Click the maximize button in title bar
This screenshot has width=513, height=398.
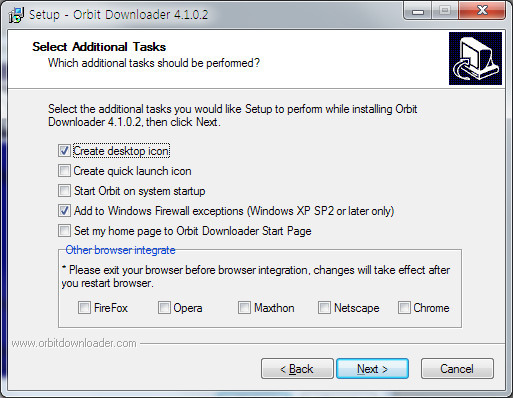pyautogui.click(x=445, y=11)
